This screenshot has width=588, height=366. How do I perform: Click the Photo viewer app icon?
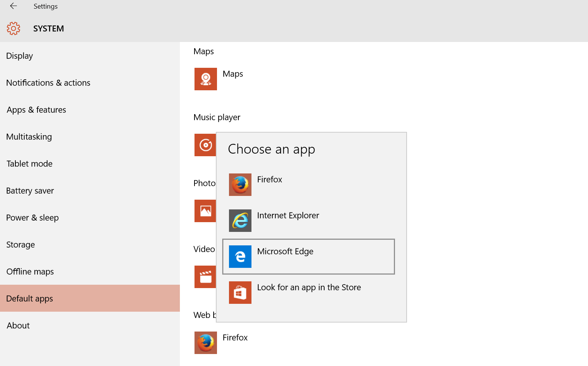(205, 211)
